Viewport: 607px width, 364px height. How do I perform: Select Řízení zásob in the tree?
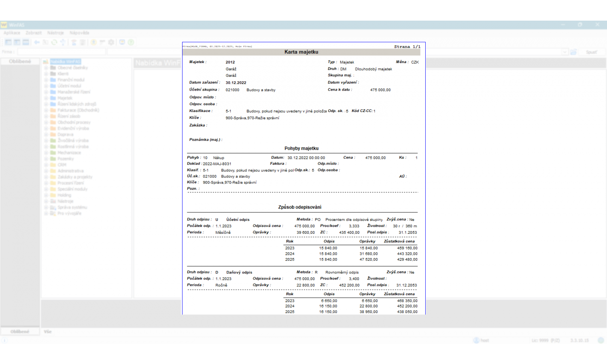(69, 116)
